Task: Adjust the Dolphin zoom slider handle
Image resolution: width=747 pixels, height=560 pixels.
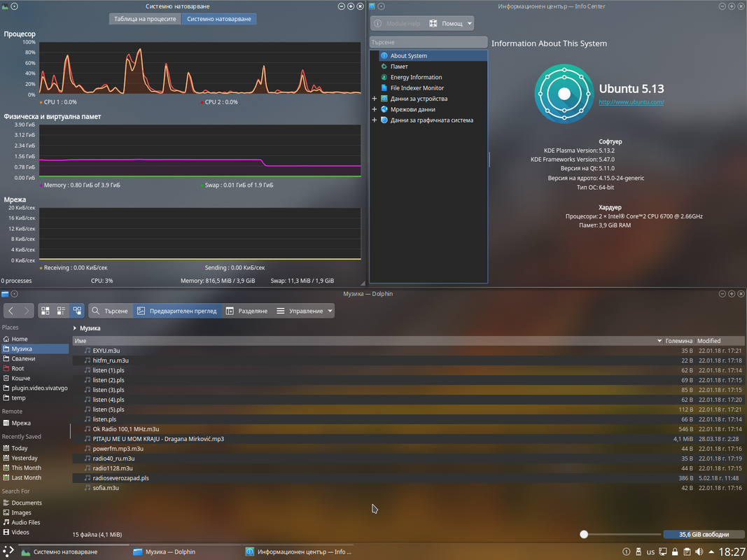Action: pyautogui.click(x=584, y=535)
